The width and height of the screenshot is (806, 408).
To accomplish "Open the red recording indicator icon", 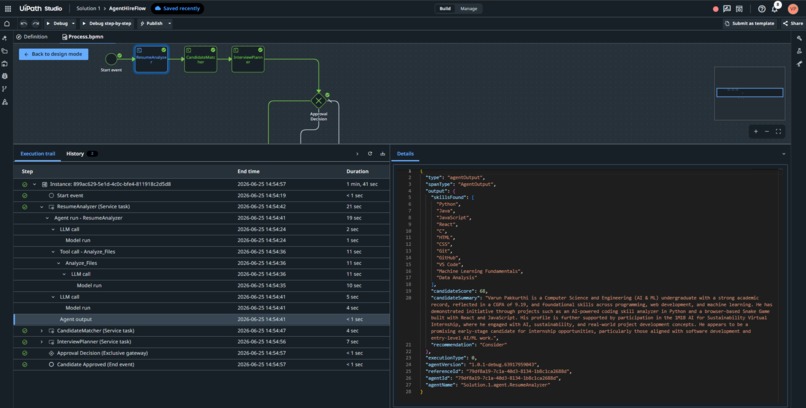I will pos(716,9).
